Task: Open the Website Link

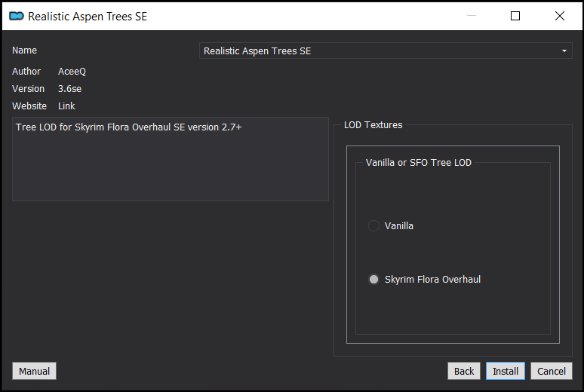Action: click(66, 106)
